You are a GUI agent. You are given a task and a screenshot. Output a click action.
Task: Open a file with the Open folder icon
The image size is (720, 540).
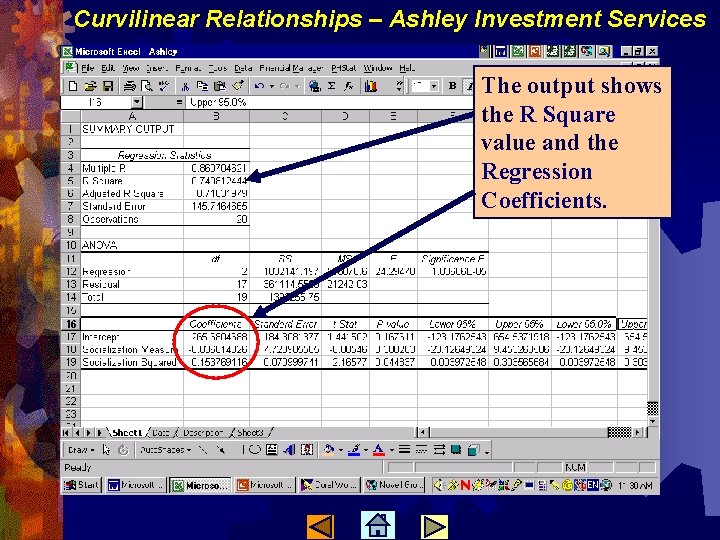(x=90, y=86)
